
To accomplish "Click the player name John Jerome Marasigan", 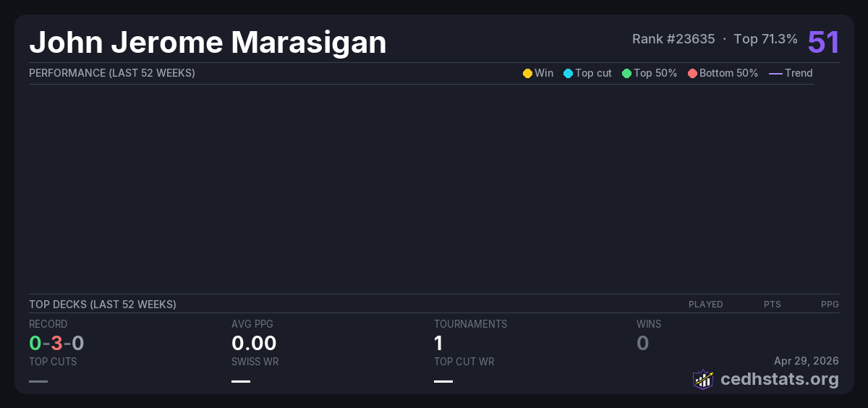I will (208, 43).
